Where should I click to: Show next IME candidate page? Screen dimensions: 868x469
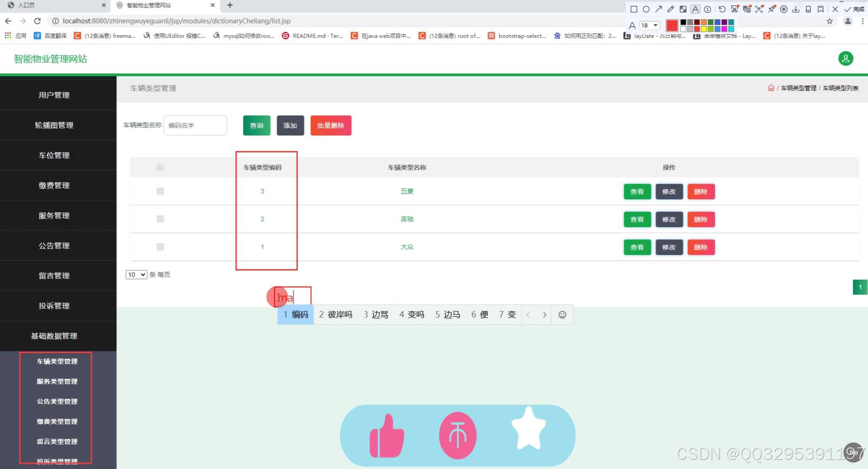coord(545,315)
